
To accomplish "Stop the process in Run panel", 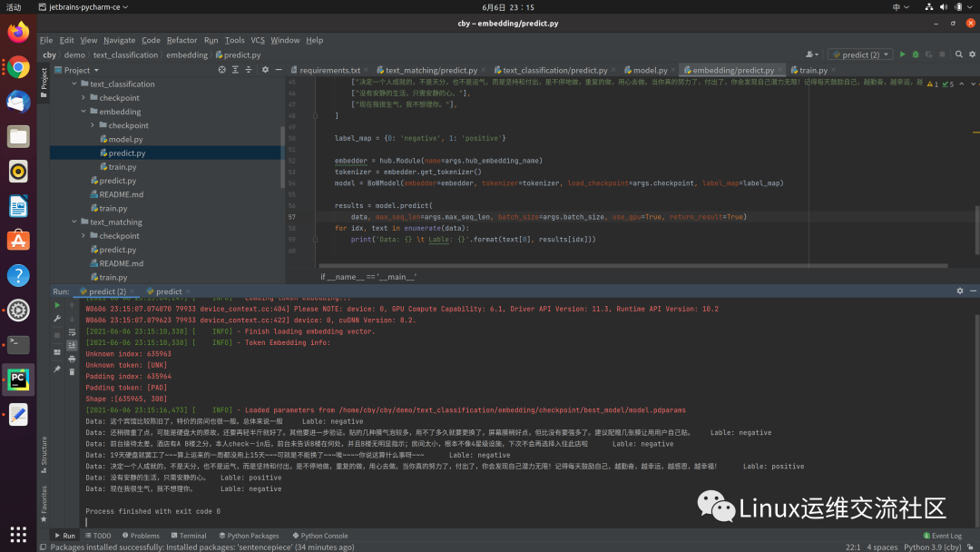I will pos(57,335).
